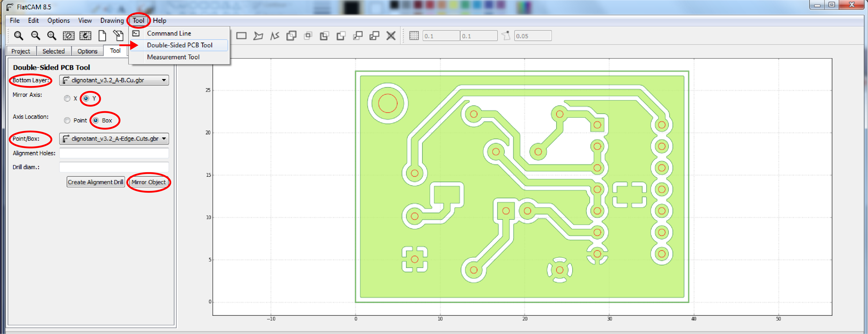Select the polygon drawing tool

[258, 35]
